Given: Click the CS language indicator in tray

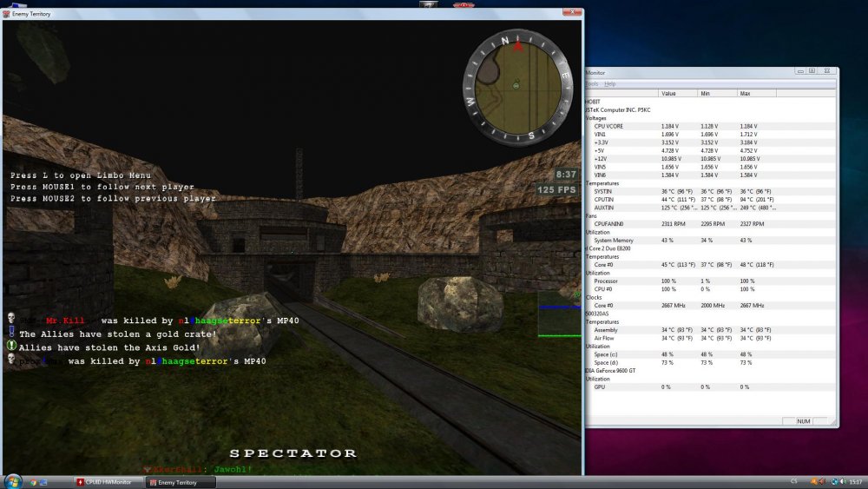Looking at the screenshot, I should [794, 482].
